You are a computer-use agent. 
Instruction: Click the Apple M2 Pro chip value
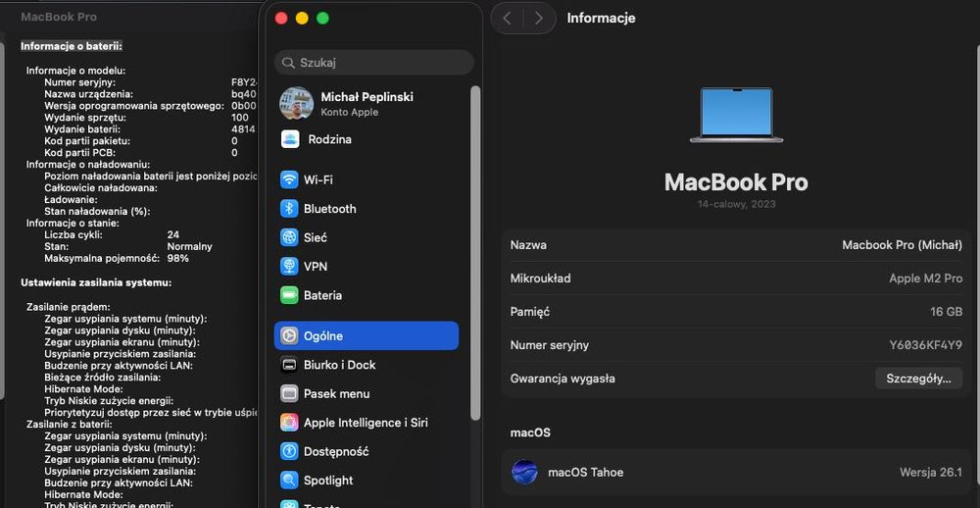tap(926, 279)
